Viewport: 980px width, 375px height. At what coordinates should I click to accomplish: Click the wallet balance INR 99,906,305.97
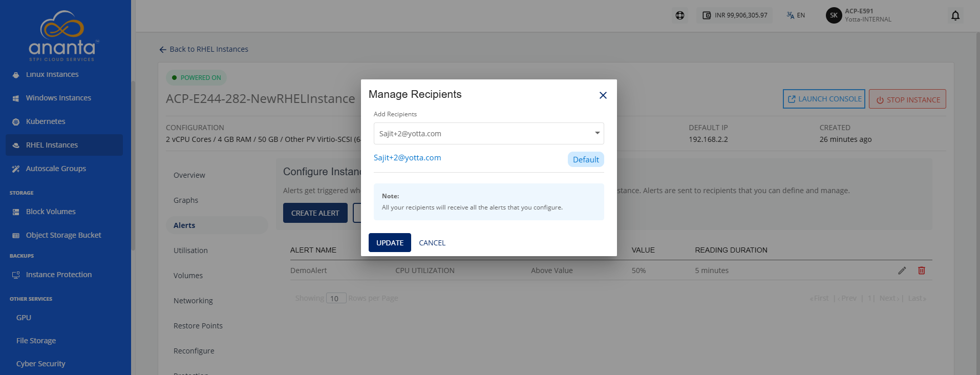point(734,15)
